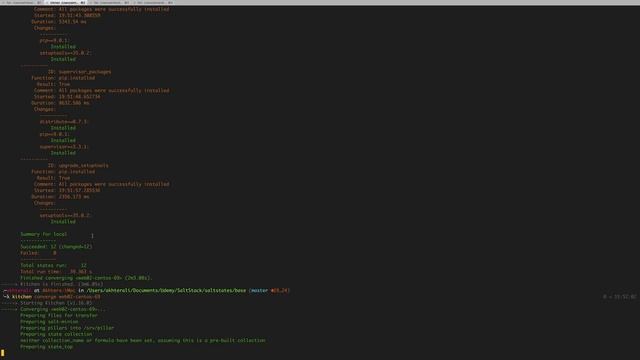640x360 pixels.
Task: Click the 'Succeeded: 12 (changed=12)' line
Action: [56, 247]
